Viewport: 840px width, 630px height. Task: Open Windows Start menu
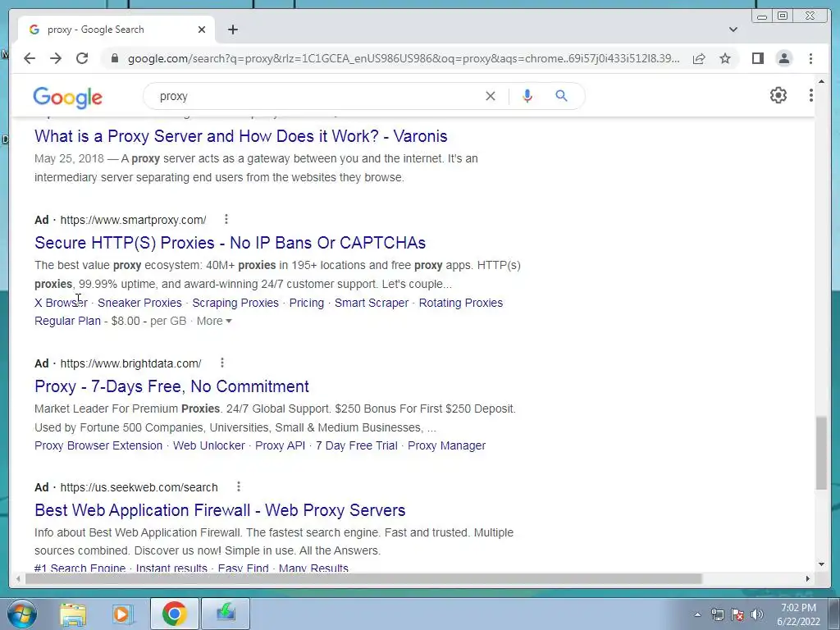tap(22, 614)
